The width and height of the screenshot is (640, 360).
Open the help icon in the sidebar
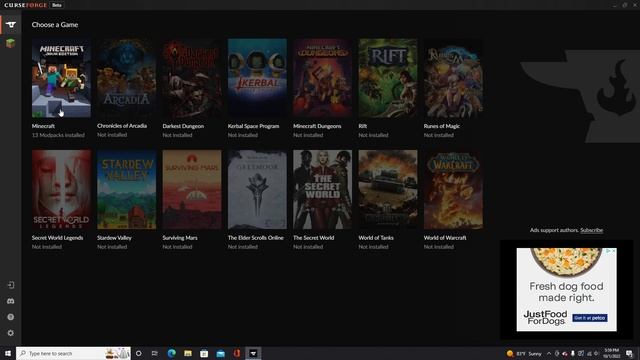pos(11,317)
